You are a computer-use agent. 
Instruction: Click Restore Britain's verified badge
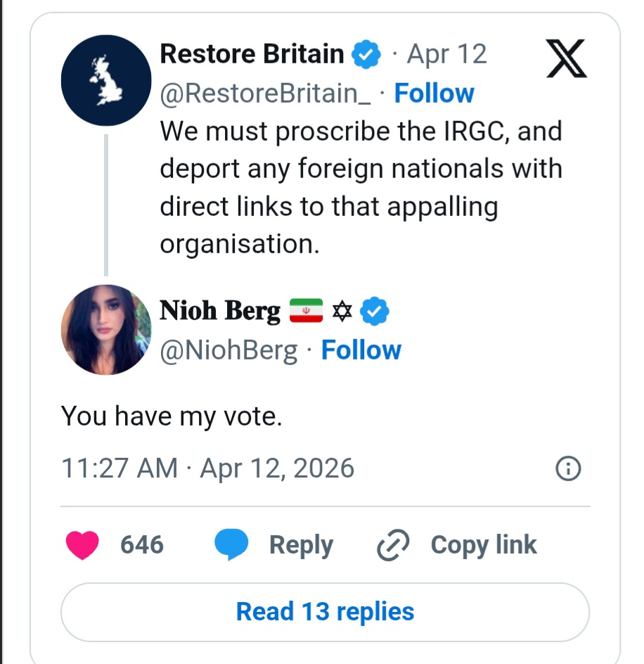pos(366,55)
